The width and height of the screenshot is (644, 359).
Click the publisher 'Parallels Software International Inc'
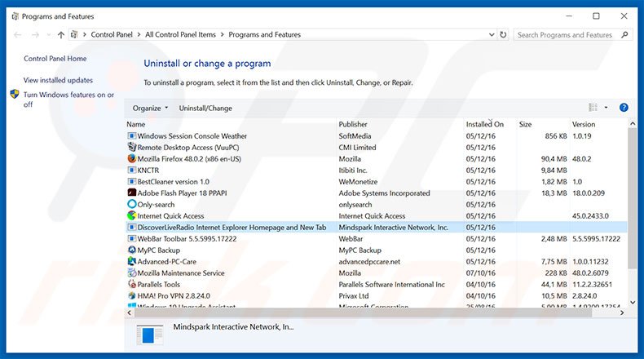click(392, 284)
